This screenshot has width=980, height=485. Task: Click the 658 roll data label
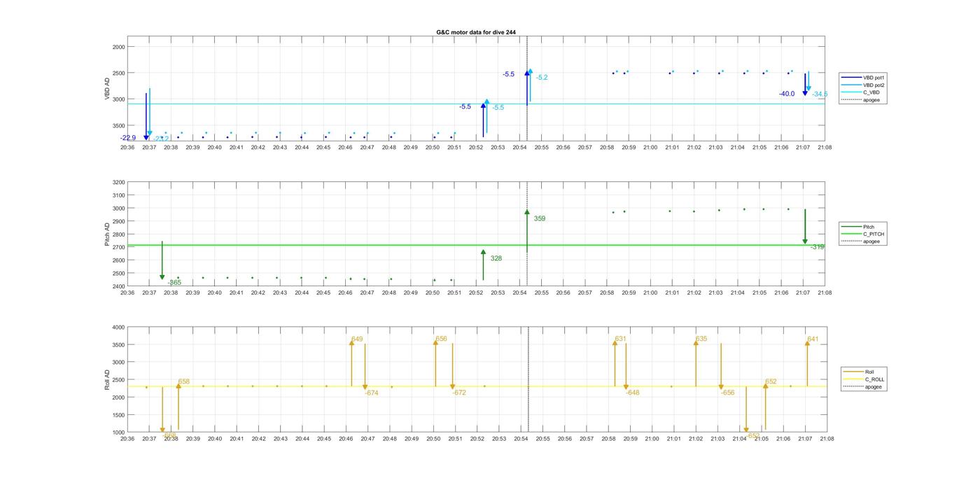pyautogui.click(x=184, y=382)
